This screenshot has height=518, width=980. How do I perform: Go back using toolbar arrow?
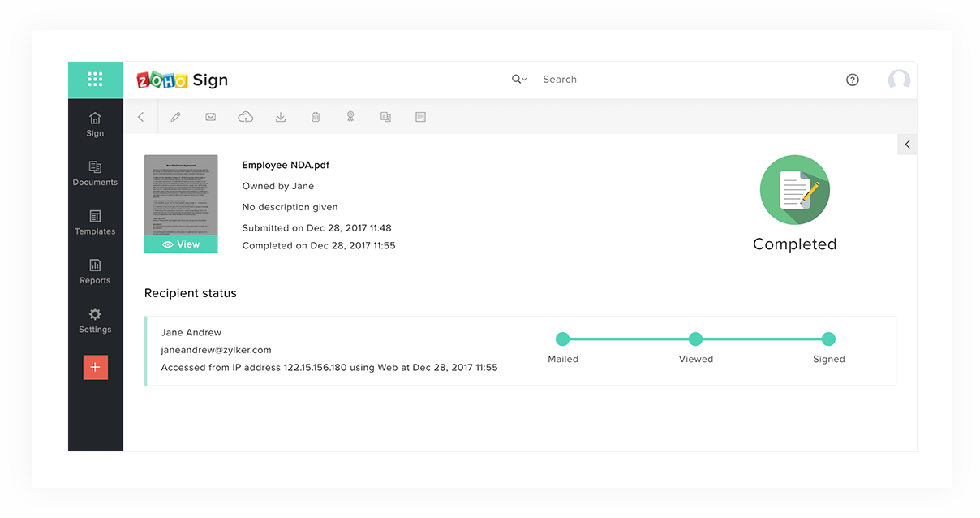140,117
